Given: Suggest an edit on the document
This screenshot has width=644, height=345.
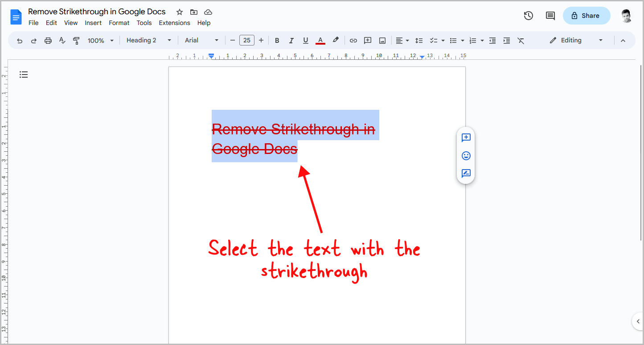Looking at the screenshot, I should point(466,174).
